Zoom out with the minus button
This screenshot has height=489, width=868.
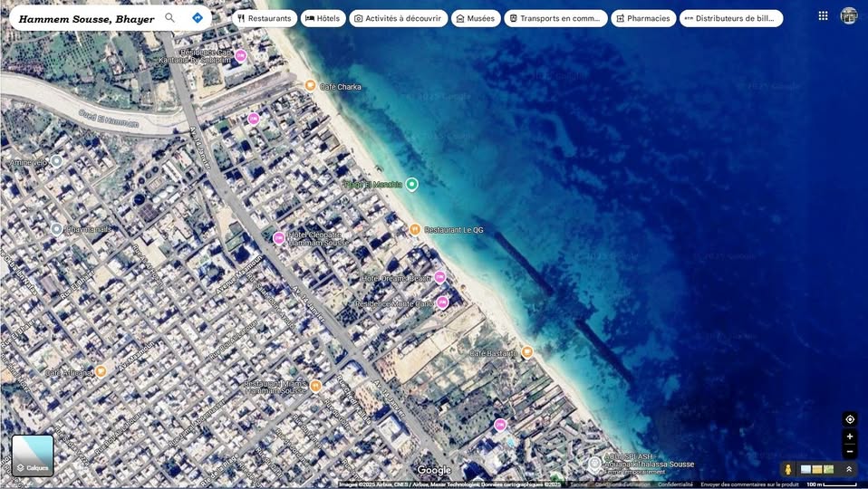[x=850, y=451]
